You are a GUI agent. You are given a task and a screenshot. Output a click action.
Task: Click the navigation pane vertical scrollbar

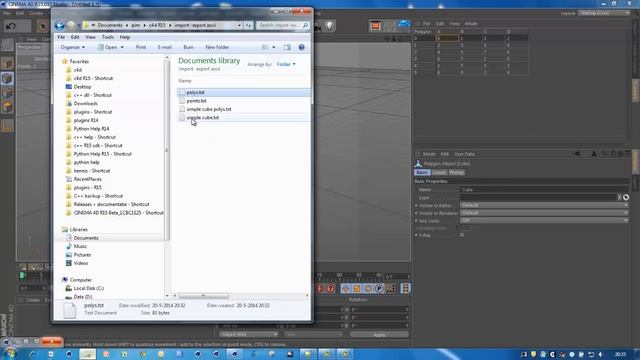pos(167,149)
